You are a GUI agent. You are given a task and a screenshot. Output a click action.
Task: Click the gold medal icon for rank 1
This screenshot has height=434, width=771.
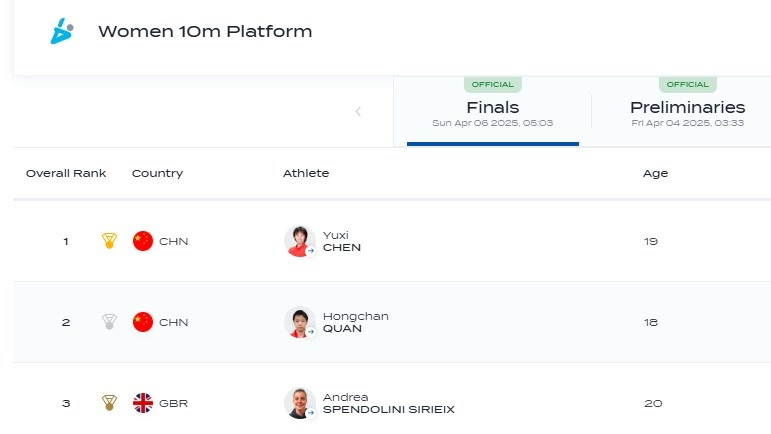pos(109,241)
